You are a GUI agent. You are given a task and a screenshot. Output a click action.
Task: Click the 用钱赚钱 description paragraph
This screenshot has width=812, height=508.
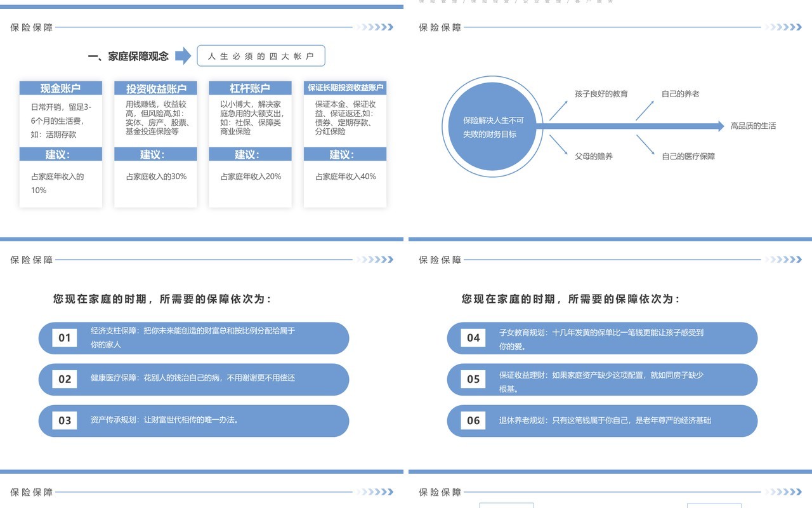pyautogui.click(x=157, y=117)
